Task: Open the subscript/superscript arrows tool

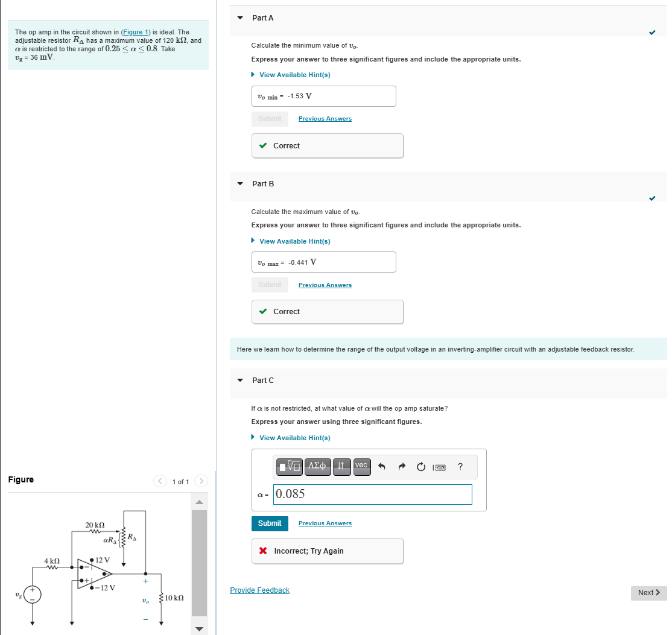Action: (x=341, y=466)
